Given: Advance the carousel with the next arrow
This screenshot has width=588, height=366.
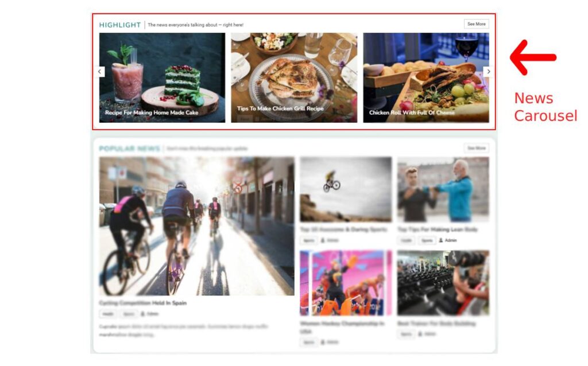Looking at the screenshot, I should click(x=488, y=71).
